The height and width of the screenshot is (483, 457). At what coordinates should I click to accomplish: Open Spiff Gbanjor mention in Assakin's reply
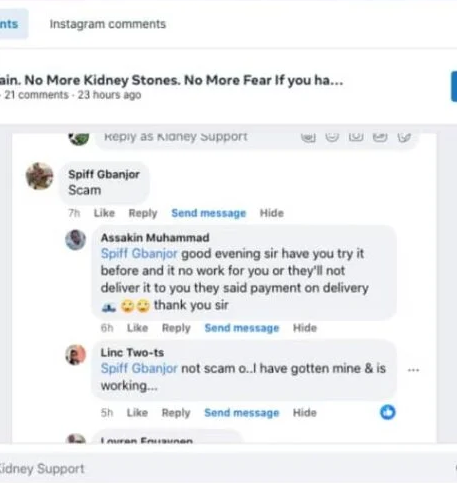(x=139, y=254)
